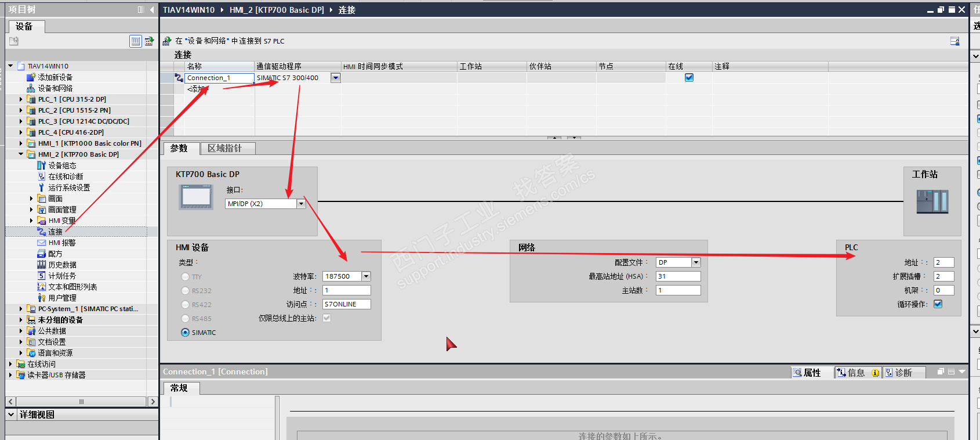The width and height of the screenshot is (980, 440).
Task: Click the project tree view toggle icon
Action: pyautogui.click(x=136, y=41)
